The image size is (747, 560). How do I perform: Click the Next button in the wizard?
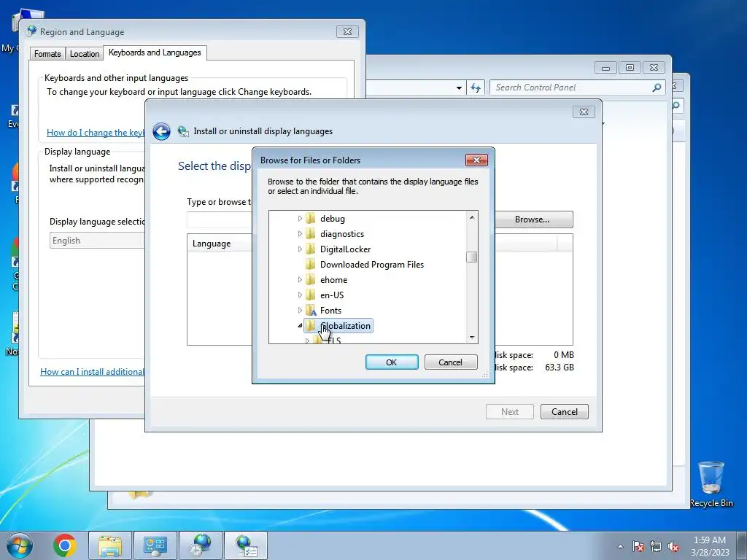[510, 411]
